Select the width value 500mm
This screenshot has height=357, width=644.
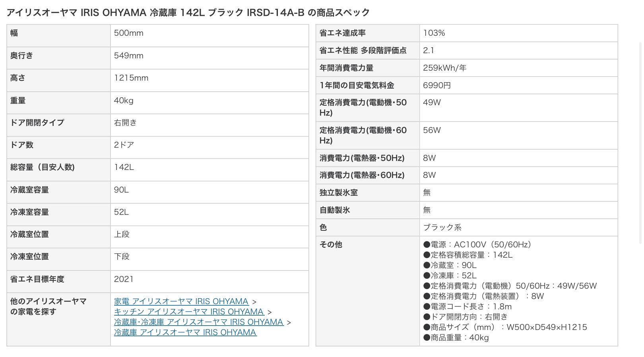(x=129, y=33)
